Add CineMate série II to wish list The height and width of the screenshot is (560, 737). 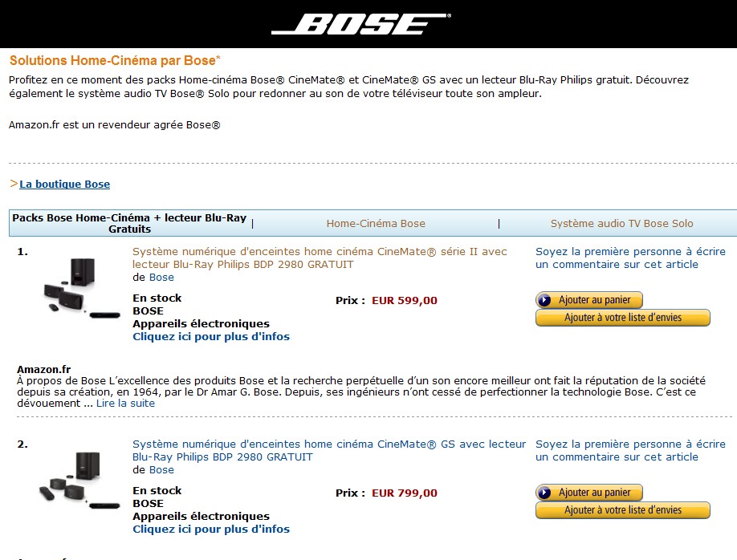pyautogui.click(x=623, y=318)
